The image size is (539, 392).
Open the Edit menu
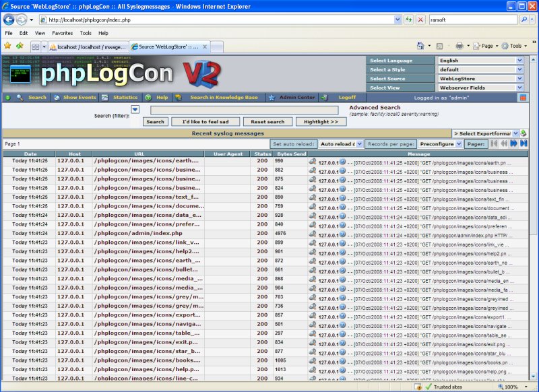pyautogui.click(x=24, y=33)
